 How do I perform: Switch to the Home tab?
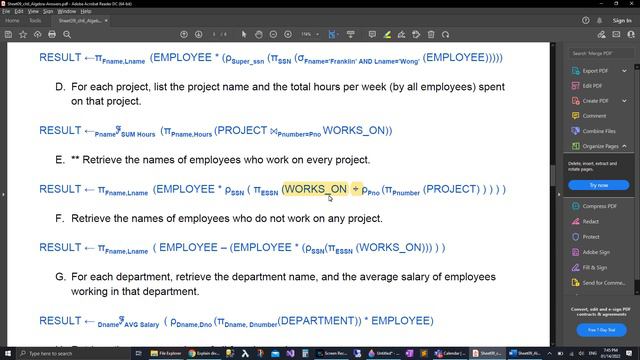(12, 20)
